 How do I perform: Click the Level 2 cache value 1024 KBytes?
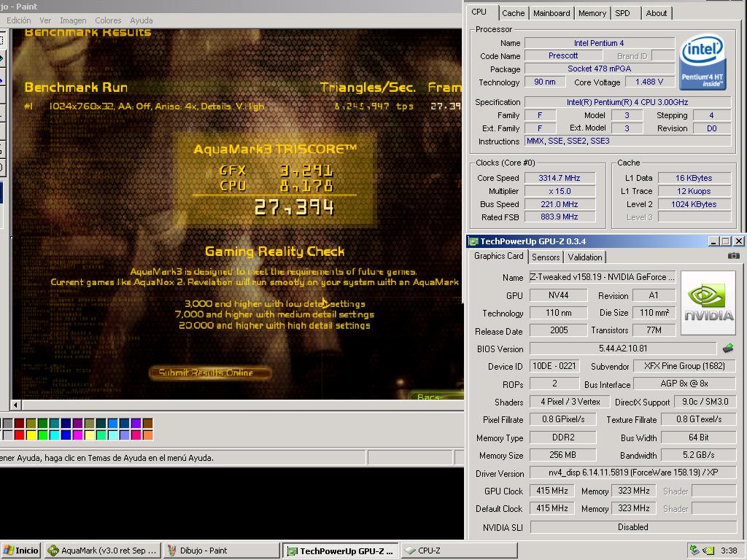pos(694,204)
